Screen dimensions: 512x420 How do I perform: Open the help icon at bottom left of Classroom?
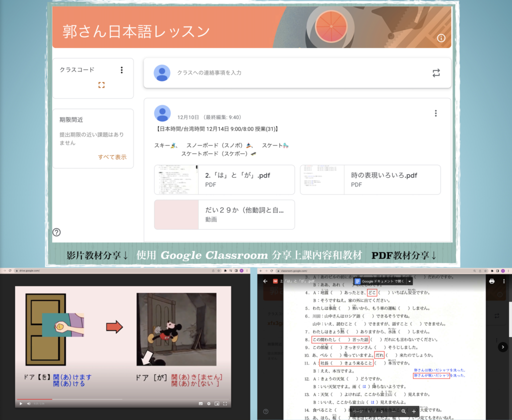[56, 232]
